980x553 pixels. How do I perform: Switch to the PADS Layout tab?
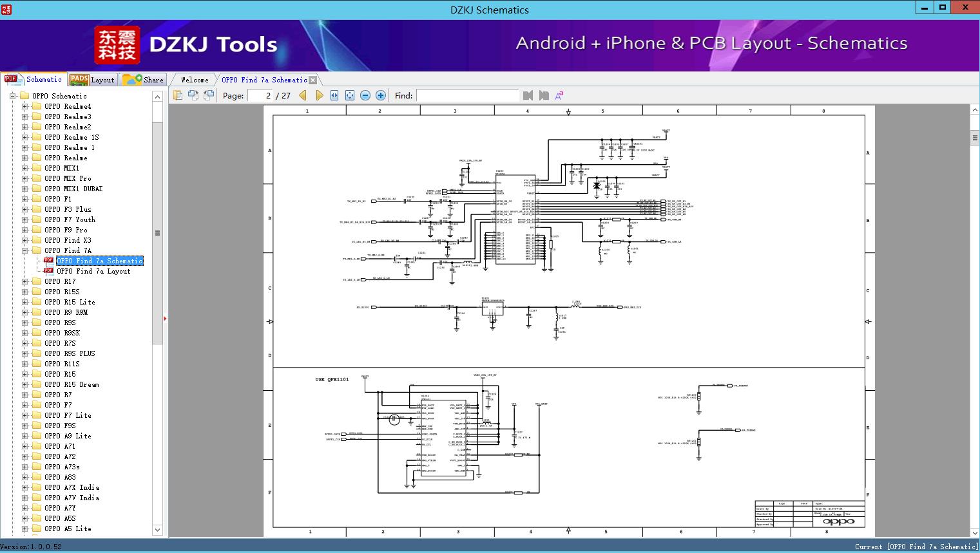click(x=92, y=79)
